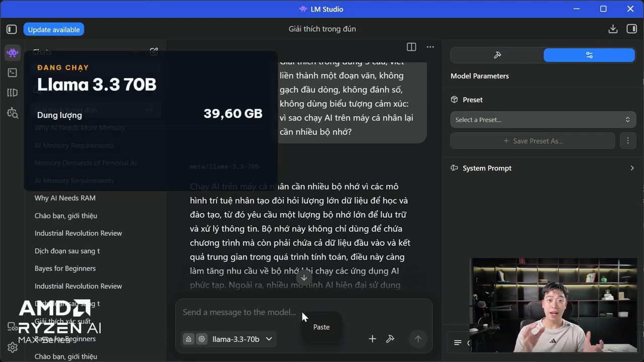Viewport: 644px width, 362px height.
Task: Open the downloads icon in top bar
Action: pyautogui.click(x=613, y=29)
